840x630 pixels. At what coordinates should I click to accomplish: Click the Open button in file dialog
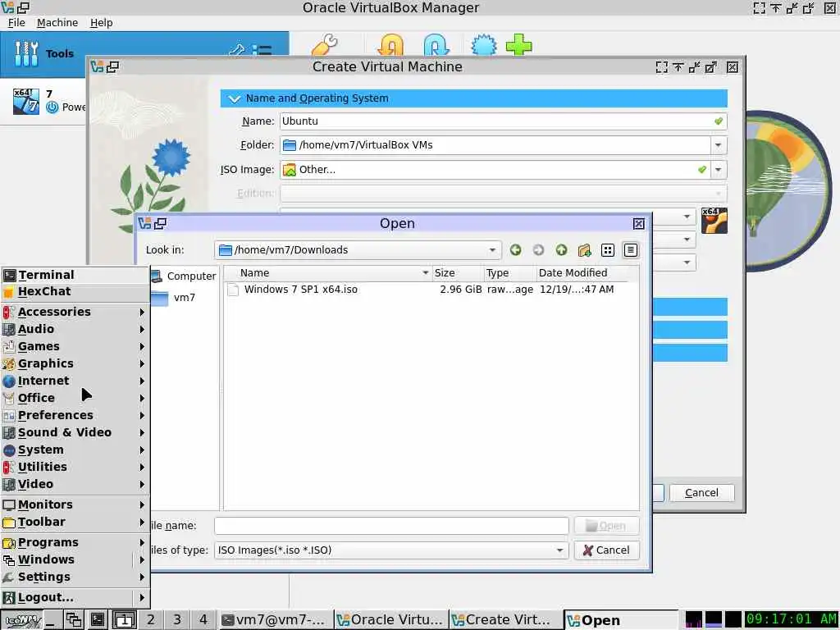click(x=606, y=526)
